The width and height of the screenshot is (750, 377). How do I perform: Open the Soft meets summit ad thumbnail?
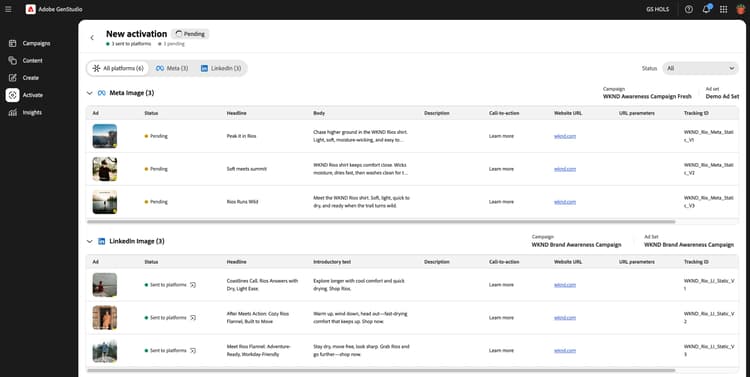(x=105, y=169)
